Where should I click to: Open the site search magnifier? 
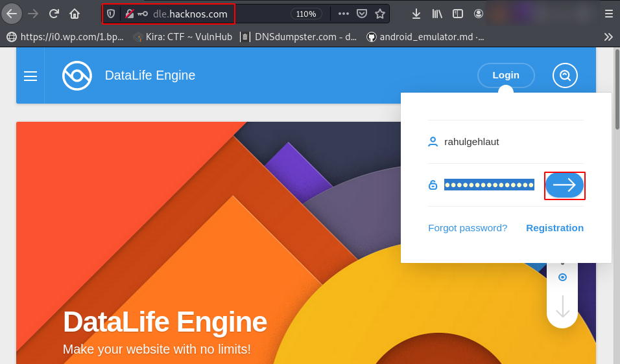tap(565, 75)
